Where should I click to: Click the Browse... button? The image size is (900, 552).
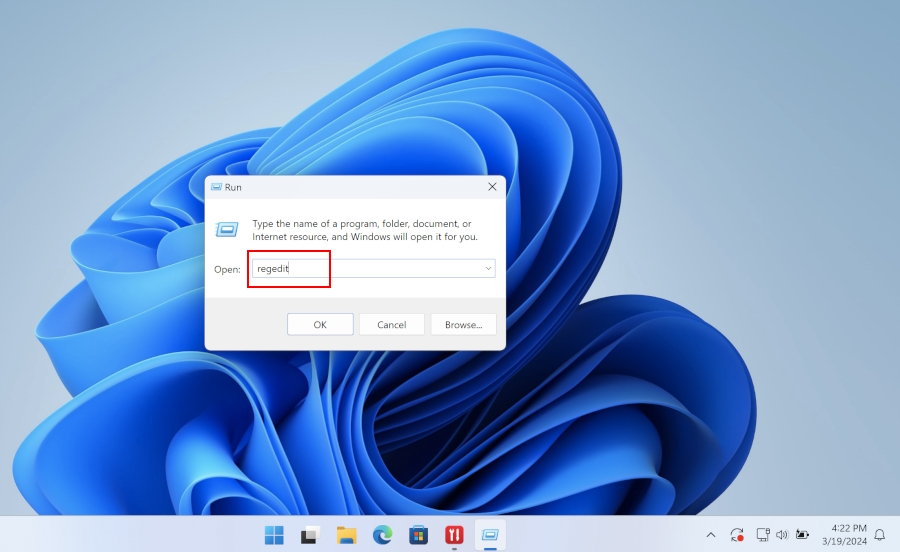[463, 324]
